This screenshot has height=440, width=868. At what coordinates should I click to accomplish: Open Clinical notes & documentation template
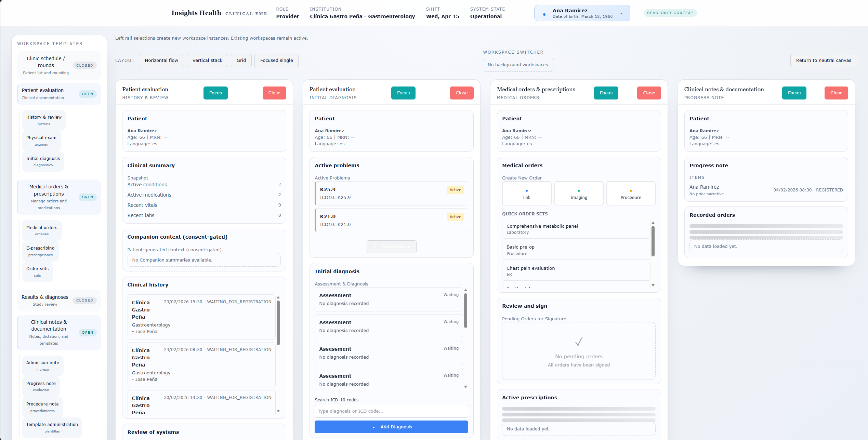(x=59, y=333)
